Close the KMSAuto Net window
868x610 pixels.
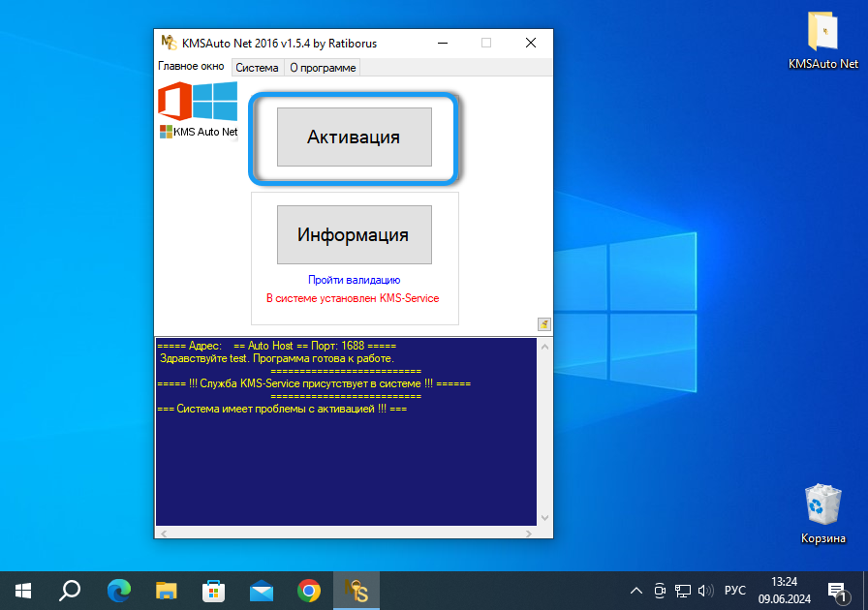(x=530, y=44)
